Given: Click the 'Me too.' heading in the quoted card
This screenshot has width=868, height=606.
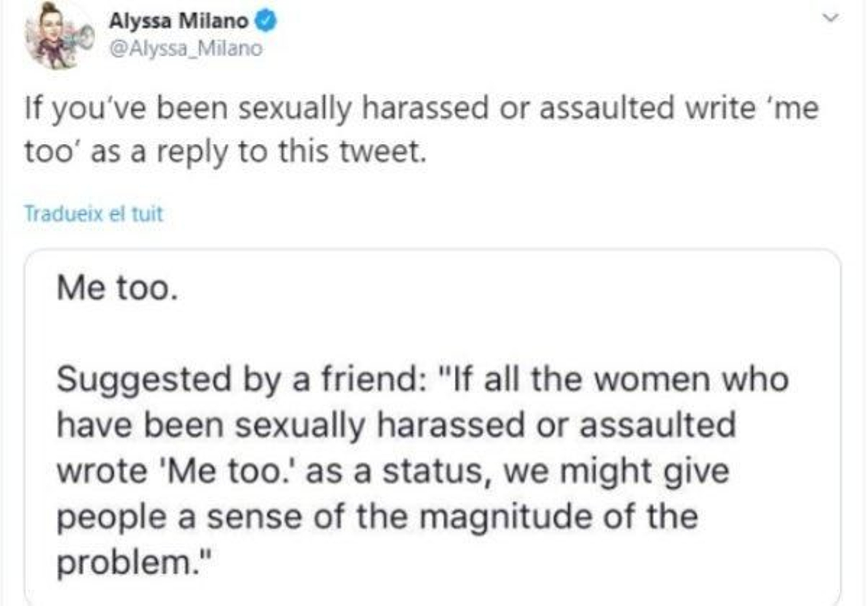Looking at the screenshot, I should click(x=117, y=288).
